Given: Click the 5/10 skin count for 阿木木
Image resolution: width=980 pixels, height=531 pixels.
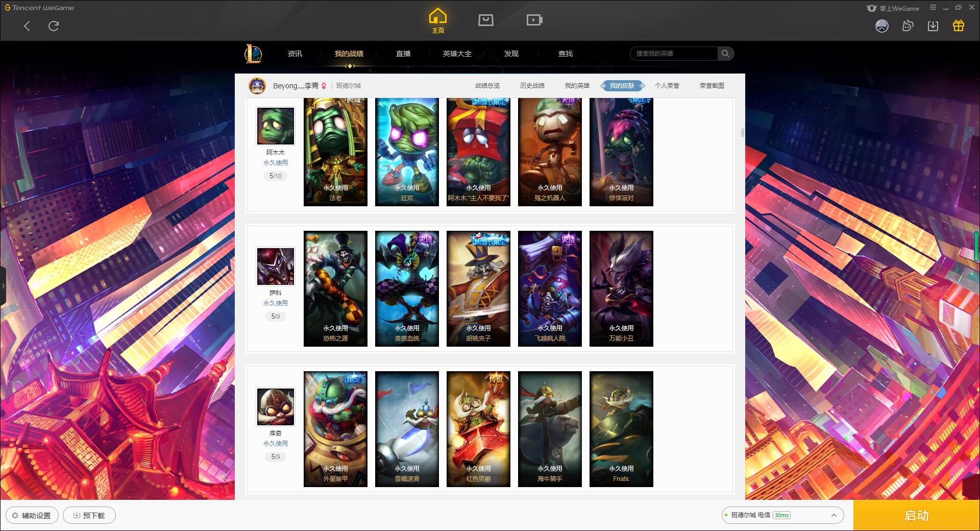Looking at the screenshot, I should point(276,176).
